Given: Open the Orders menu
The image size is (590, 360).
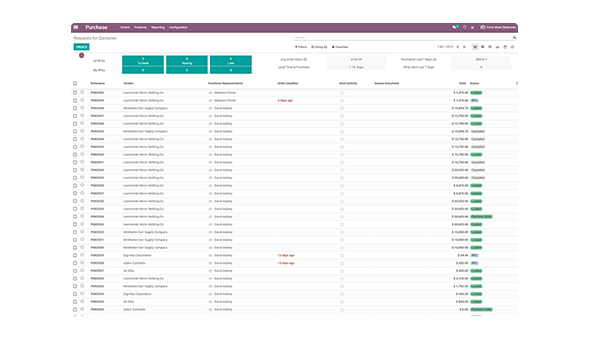Looking at the screenshot, I should pos(125,27).
